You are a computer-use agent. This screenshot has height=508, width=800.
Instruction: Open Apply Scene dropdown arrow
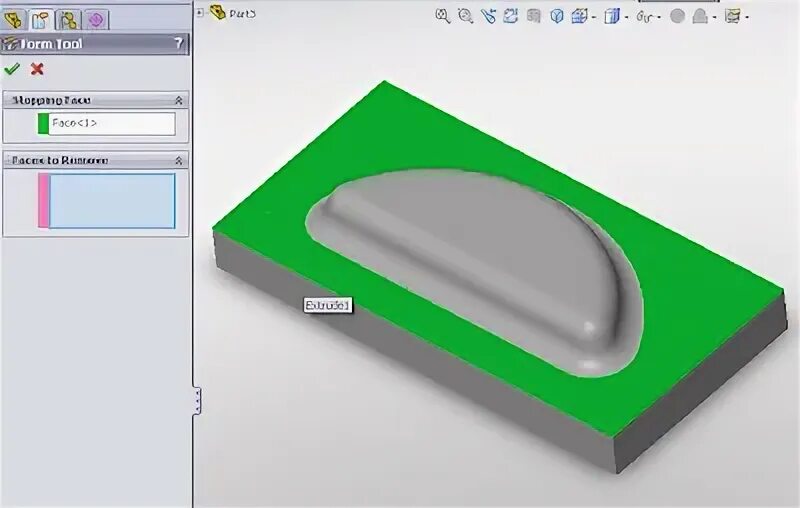(x=715, y=17)
